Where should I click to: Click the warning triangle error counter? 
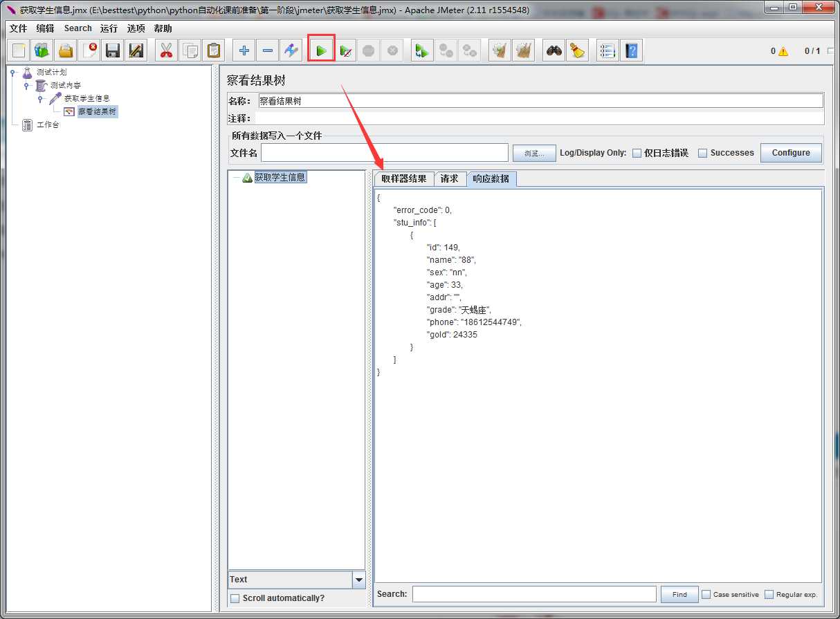point(783,51)
